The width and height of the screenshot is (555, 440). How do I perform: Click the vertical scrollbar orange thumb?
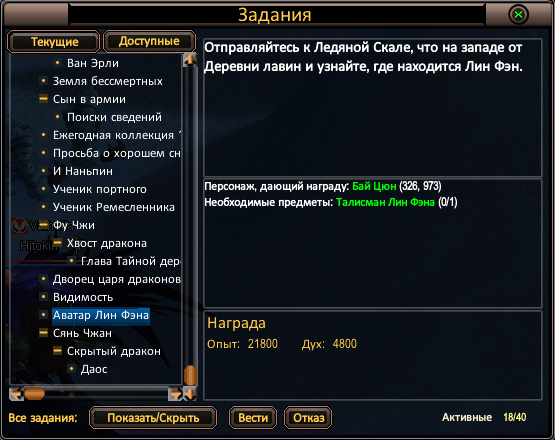[x=190, y=375]
